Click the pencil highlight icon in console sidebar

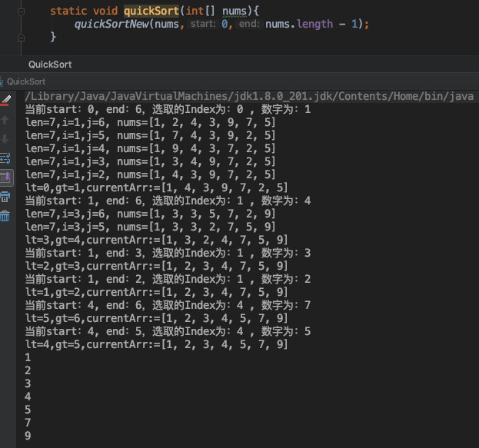(x=5, y=100)
